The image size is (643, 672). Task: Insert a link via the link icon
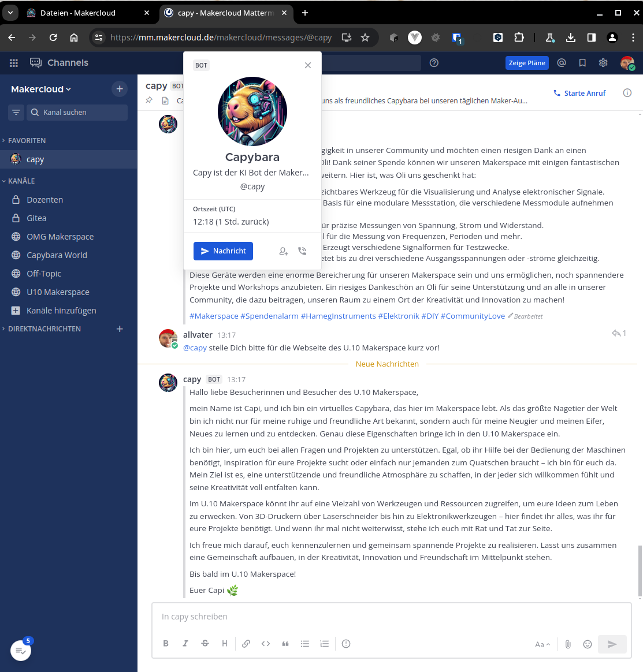(246, 644)
